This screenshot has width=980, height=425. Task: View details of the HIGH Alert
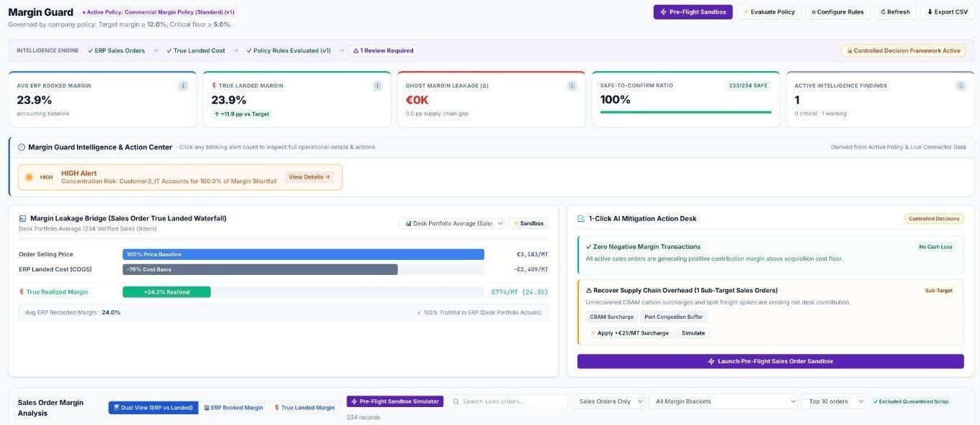(311, 177)
